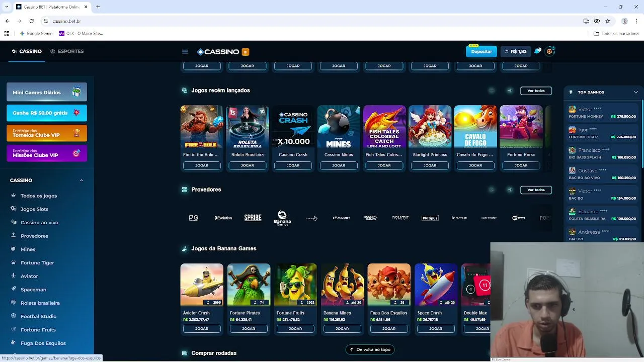Collapse the CASSINO sidebar section
Image resolution: width=644 pixels, height=362 pixels.
click(81, 180)
